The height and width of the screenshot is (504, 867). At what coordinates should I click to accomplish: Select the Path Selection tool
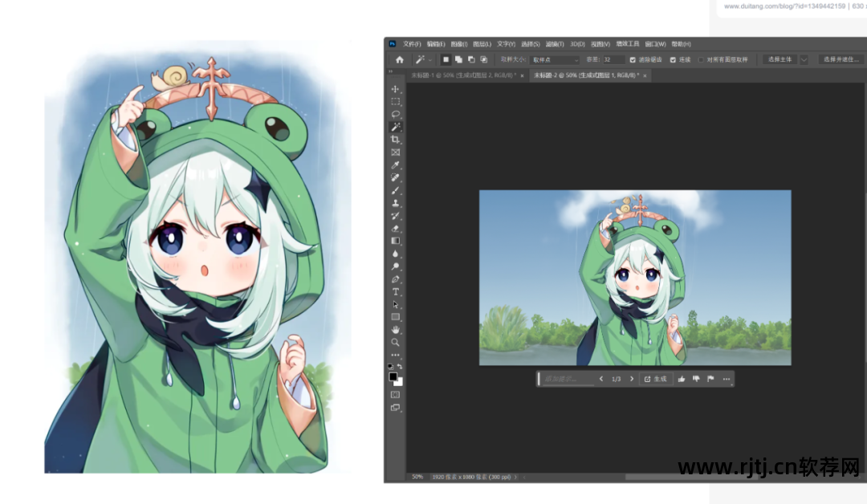click(395, 304)
